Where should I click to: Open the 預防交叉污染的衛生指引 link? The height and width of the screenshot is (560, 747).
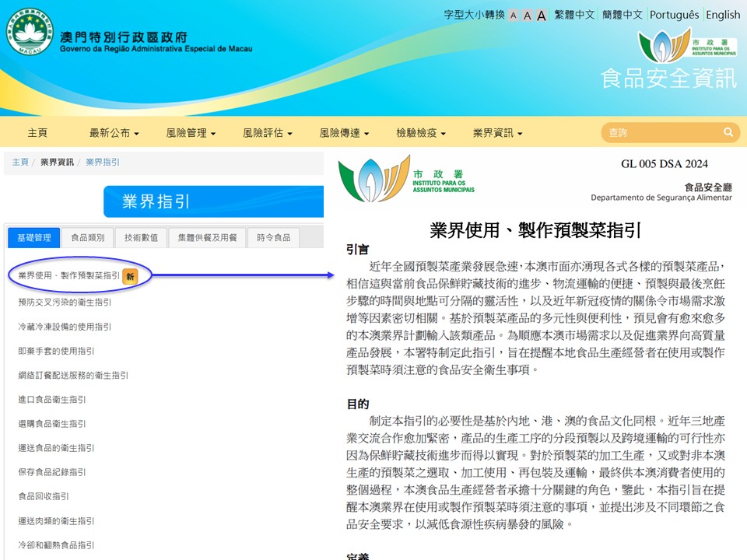(x=65, y=302)
